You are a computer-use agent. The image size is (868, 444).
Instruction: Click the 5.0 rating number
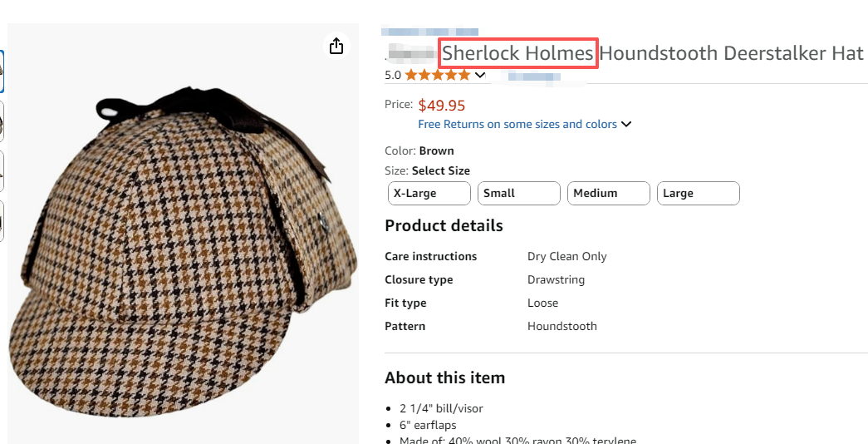point(393,75)
